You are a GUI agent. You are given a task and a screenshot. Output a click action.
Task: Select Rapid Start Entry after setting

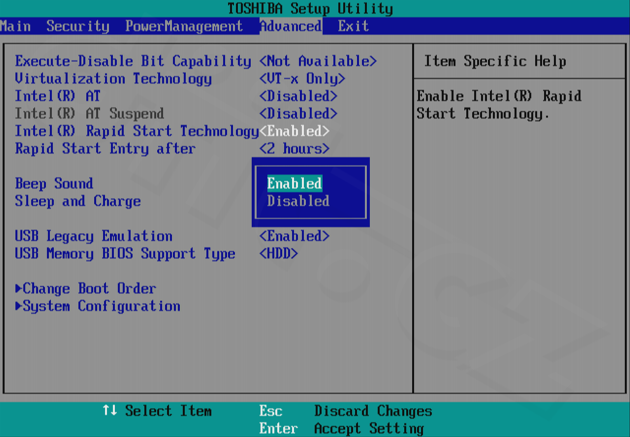(105, 149)
